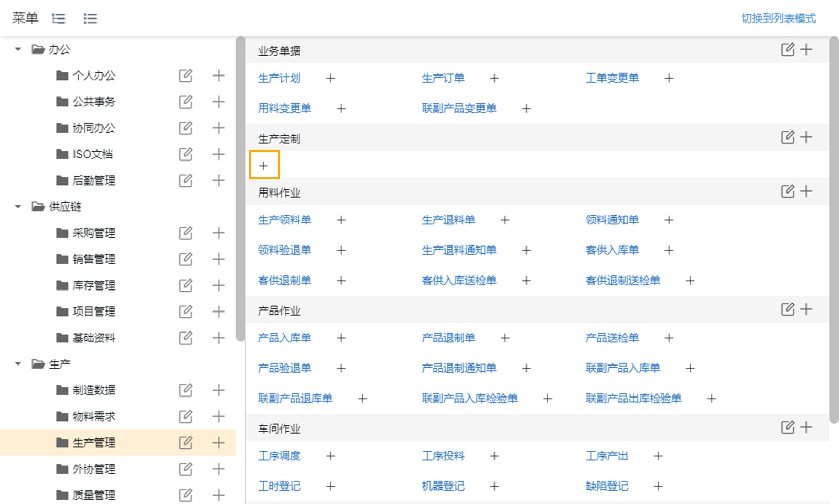Edit the ISO文档 folder
Screen dimensions: 839x504
pos(186,154)
